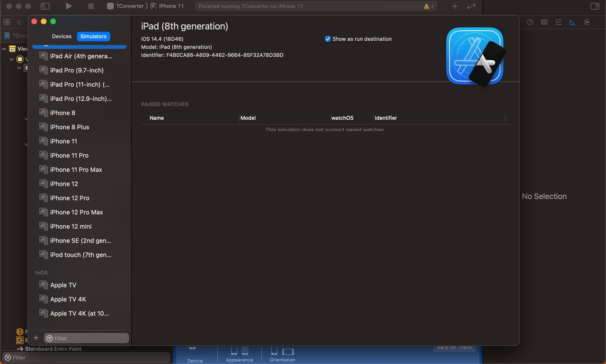Click the Vary for Traits button

pyautogui.click(x=454, y=347)
